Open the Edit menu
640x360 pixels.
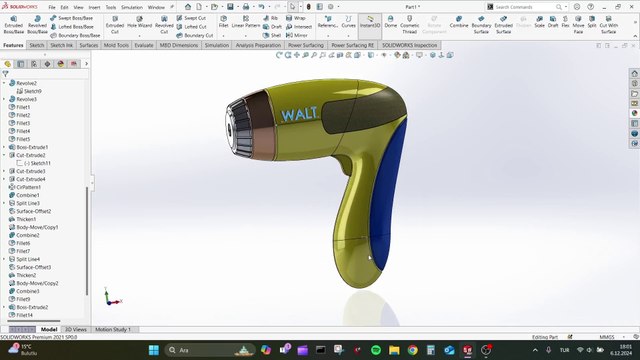click(x=64, y=7)
